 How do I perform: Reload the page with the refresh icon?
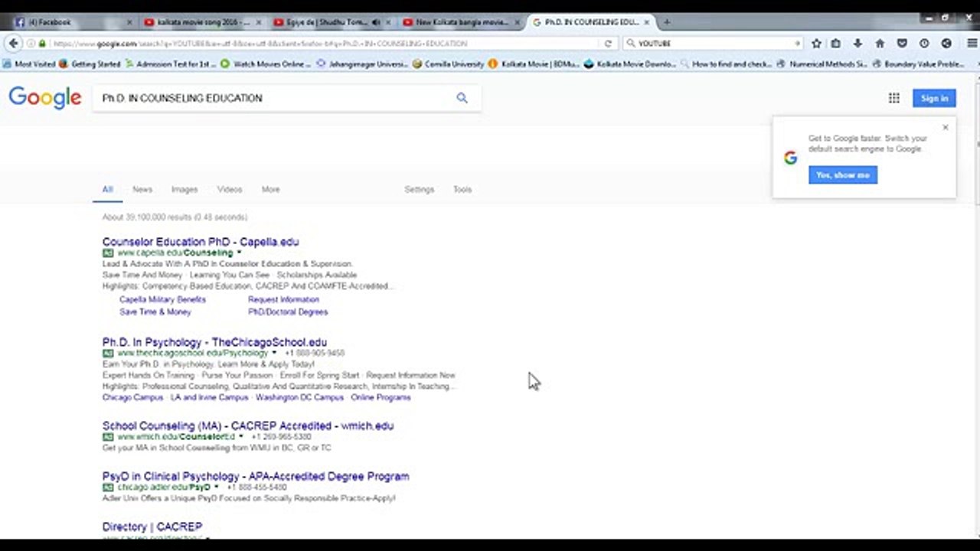[x=609, y=44]
